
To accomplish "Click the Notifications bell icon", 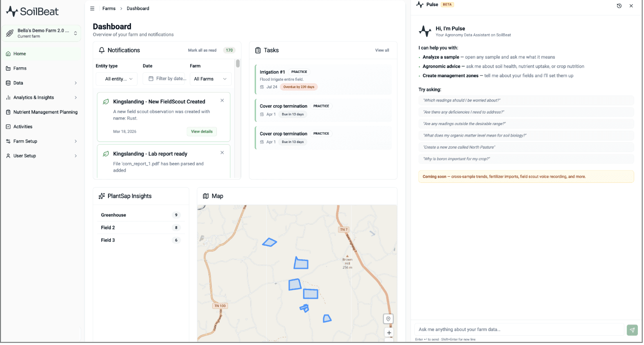I will point(102,50).
